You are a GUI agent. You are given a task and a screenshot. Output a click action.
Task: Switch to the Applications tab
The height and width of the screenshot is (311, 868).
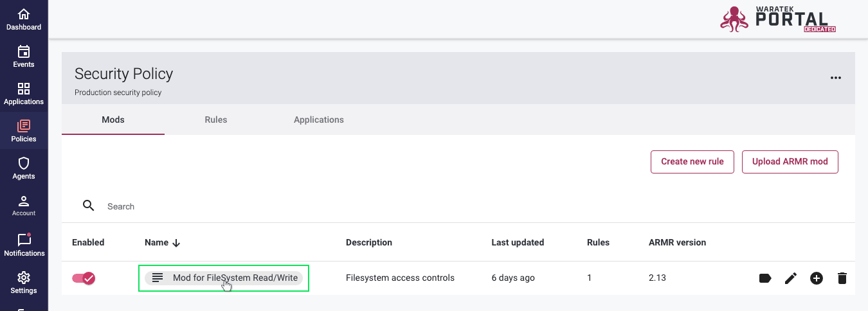tap(319, 120)
